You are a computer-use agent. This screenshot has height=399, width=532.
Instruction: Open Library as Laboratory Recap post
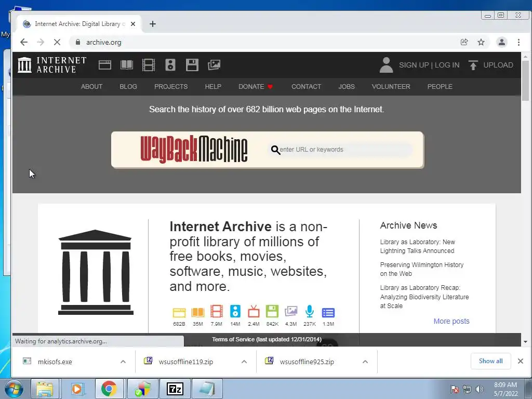(x=424, y=297)
